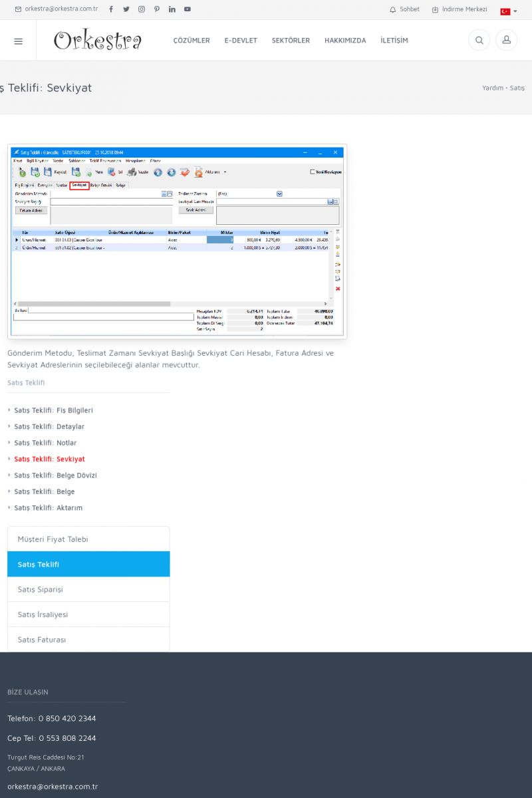This screenshot has width=532, height=798.
Task: Click the Orkestra logo
Action: (98, 41)
